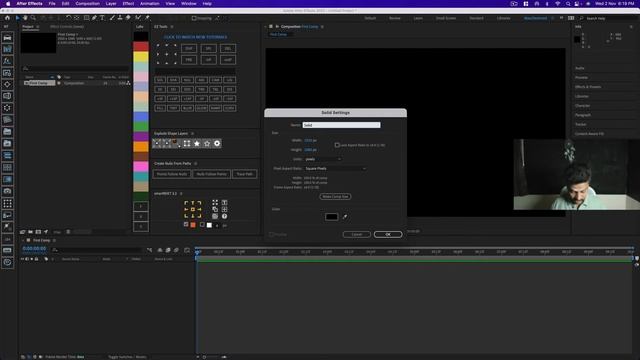
Task: Toggle the checkbox beside the white swatch
Action: (202, 224)
